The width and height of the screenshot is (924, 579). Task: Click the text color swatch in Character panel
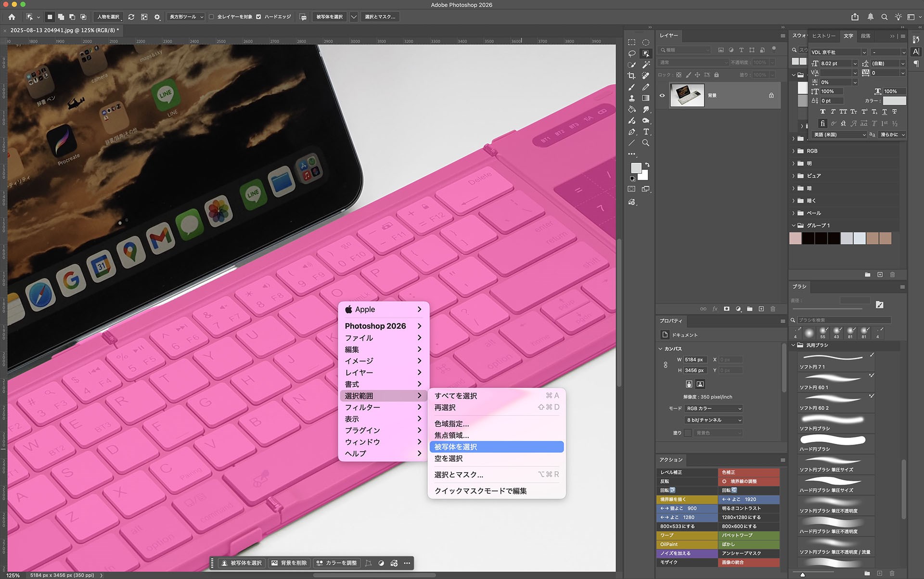(894, 100)
